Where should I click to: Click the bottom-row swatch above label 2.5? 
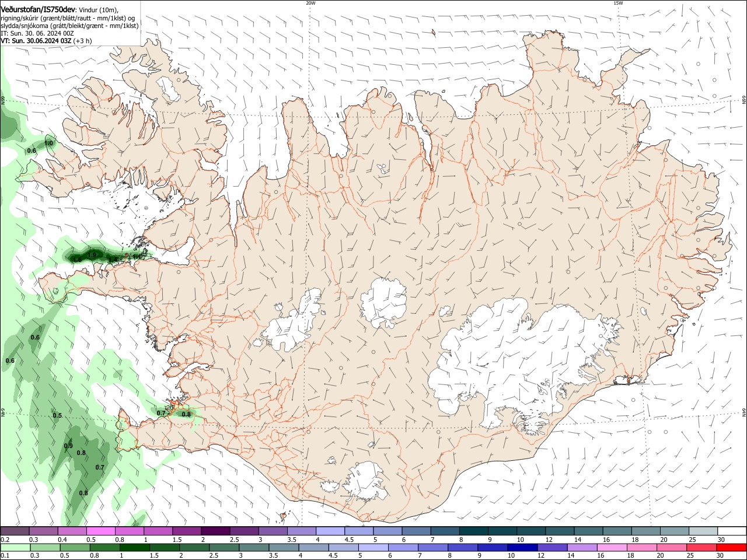224,548
